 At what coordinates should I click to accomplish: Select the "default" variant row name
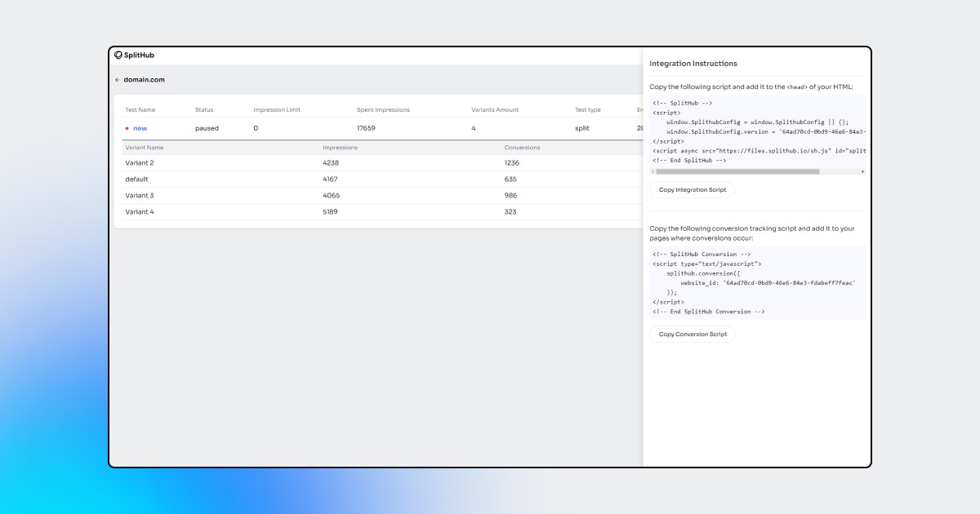pos(136,179)
